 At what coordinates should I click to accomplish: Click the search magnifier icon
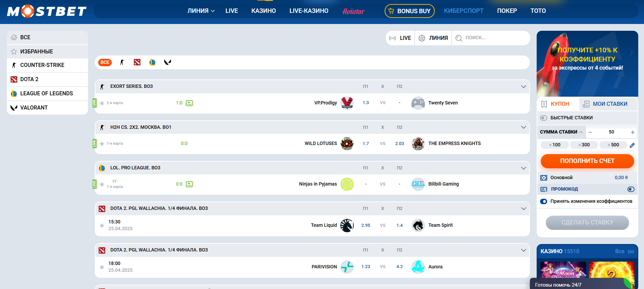click(x=459, y=38)
